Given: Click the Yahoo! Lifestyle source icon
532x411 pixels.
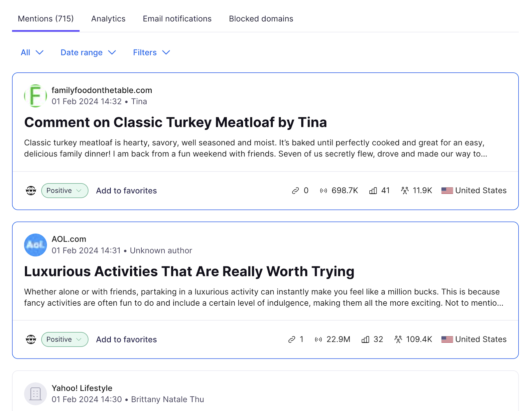Looking at the screenshot, I should point(35,394).
